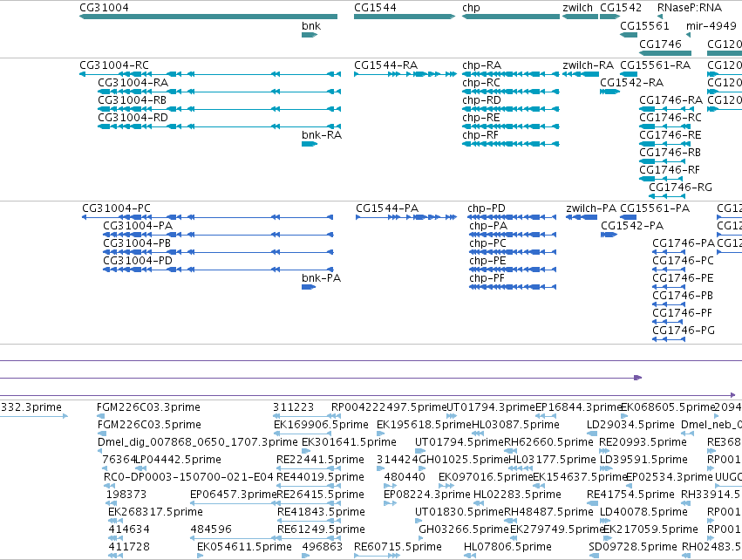Image resolution: width=742 pixels, height=560 pixels.
Task: Select the chp-PA protein label
Action: coord(488,226)
